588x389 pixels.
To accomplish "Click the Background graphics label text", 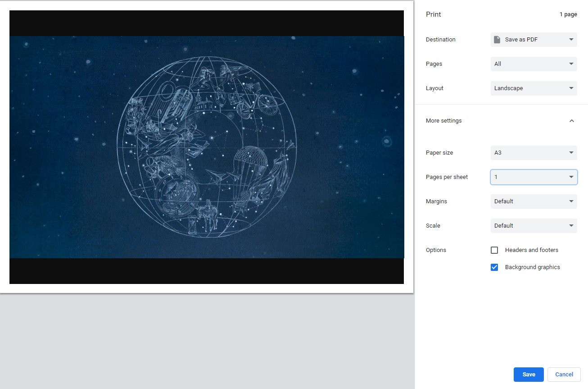I will [x=533, y=267].
